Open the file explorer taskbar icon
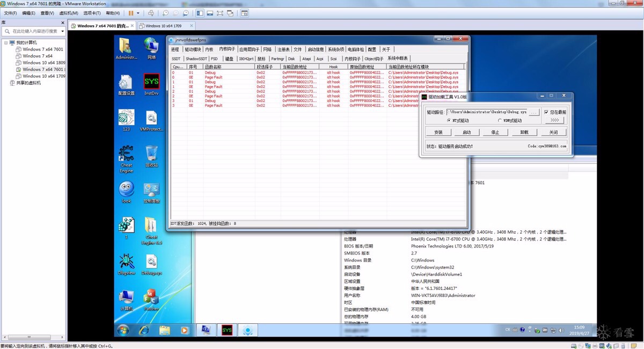This screenshot has height=349, width=644. [x=164, y=330]
